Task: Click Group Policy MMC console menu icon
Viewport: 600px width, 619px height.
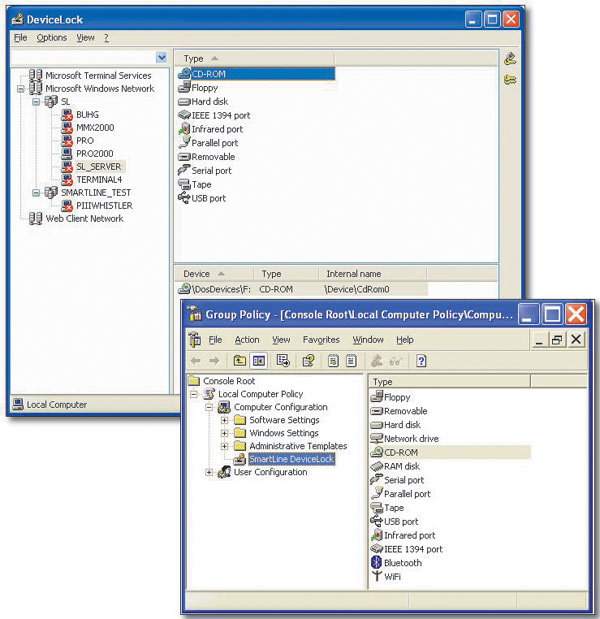Action: pos(194,340)
